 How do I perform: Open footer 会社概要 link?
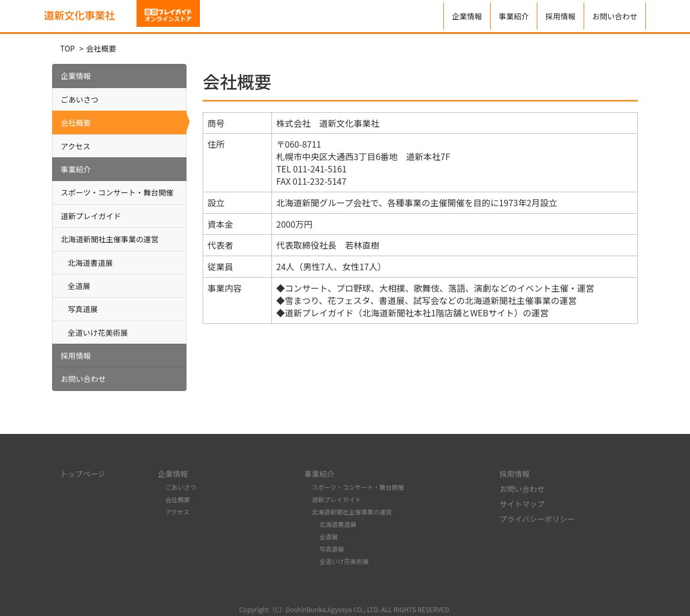pyautogui.click(x=177, y=499)
